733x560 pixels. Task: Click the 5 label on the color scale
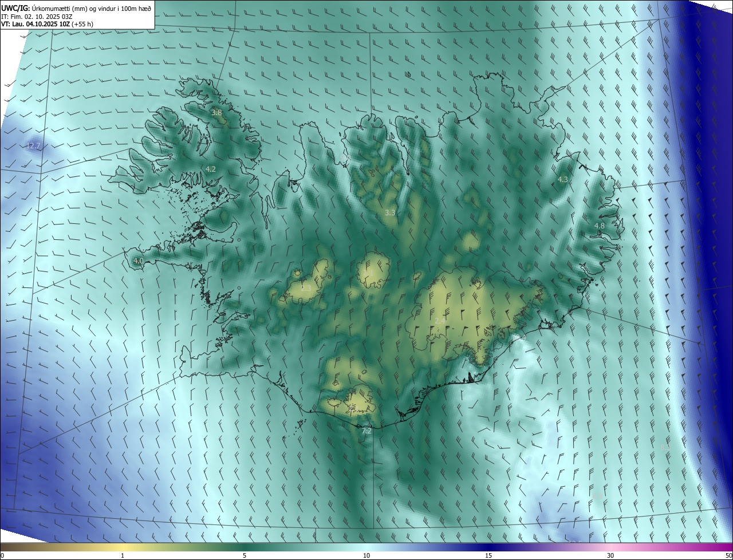pyautogui.click(x=245, y=555)
